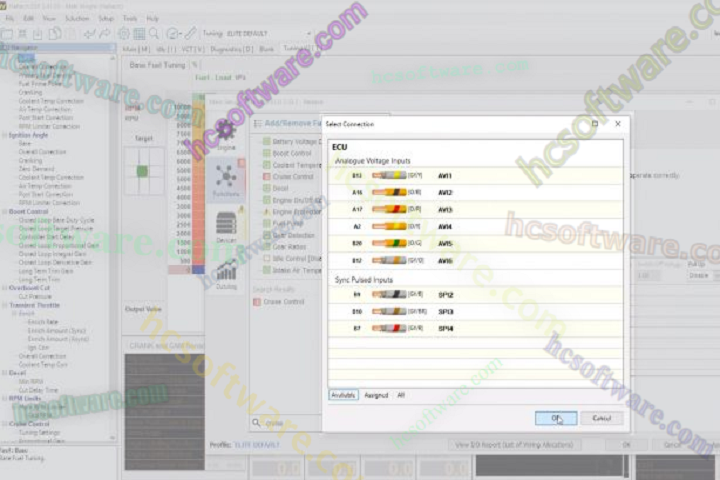720x480 pixels.
Task: Choose the AVI3 orange/red wire row
Action: pyautogui.click(x=475, y=209)
